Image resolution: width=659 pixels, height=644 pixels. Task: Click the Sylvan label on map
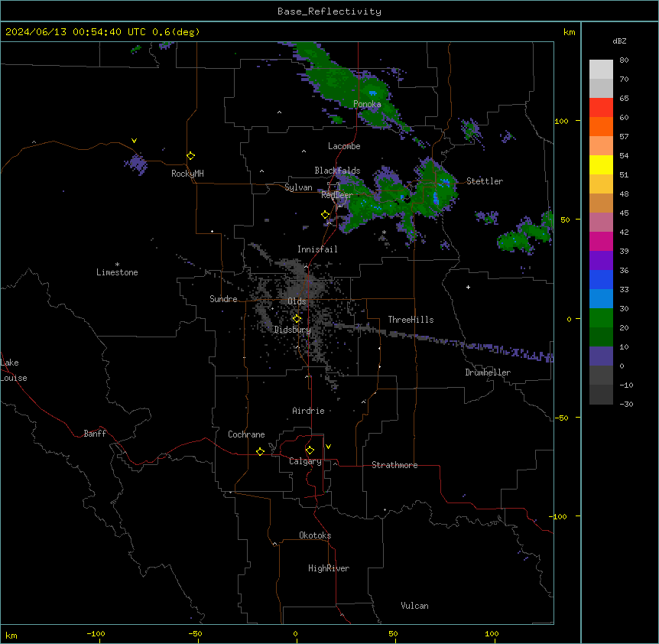tap(298, 187)
